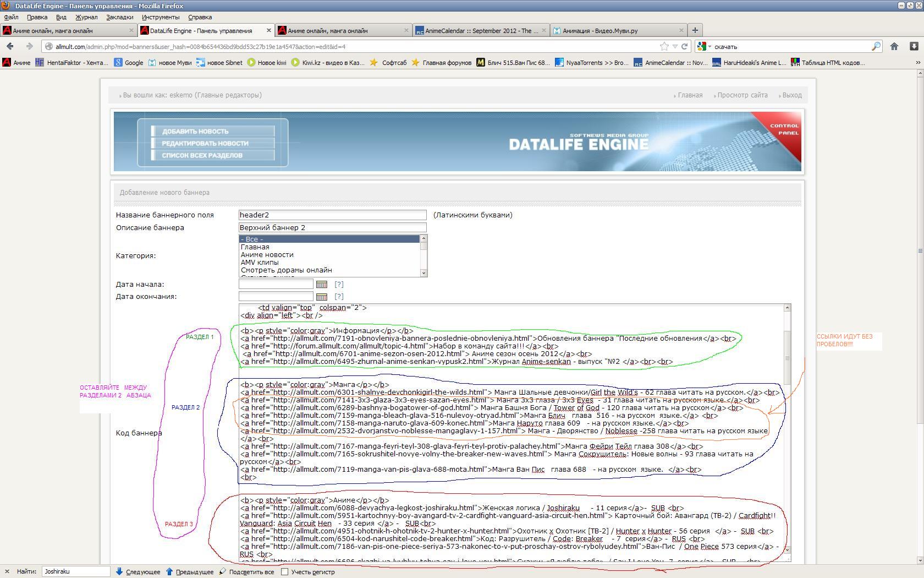Open the end date calendar icon

tap(322, 297)
